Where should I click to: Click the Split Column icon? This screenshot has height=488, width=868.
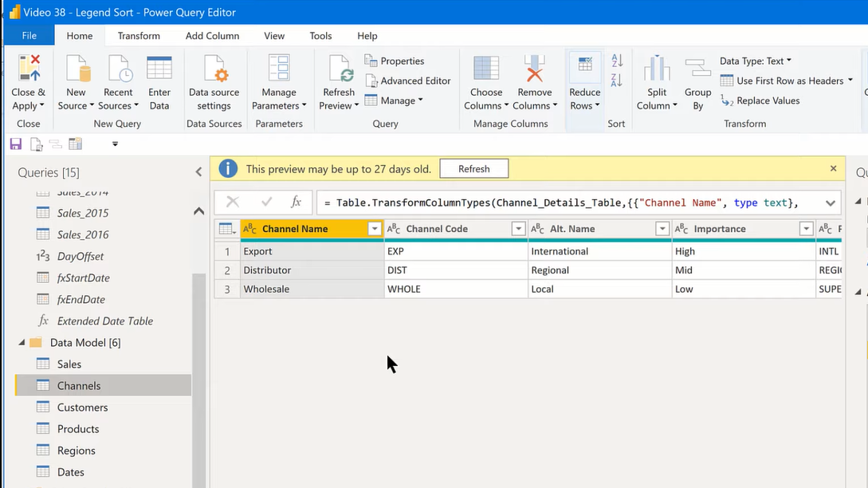657,68
